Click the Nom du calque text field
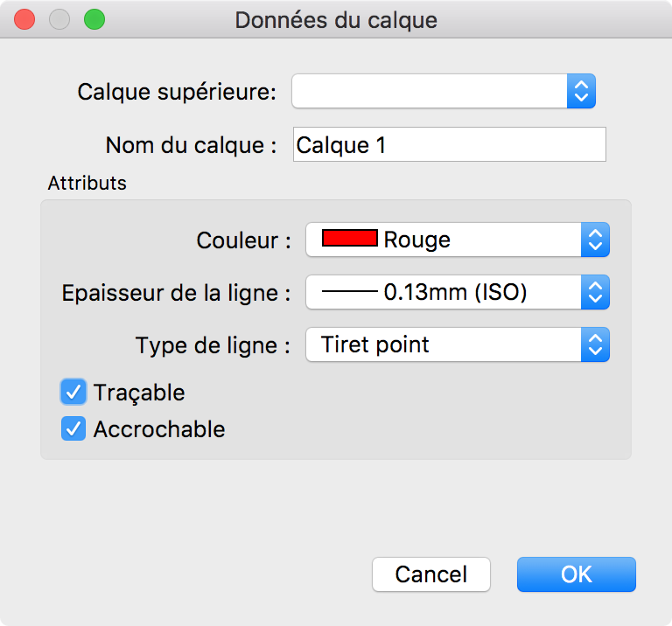Image resolution: width=672 pixels, height=626 pixels. pyautogui.click(x=449, y=144)
